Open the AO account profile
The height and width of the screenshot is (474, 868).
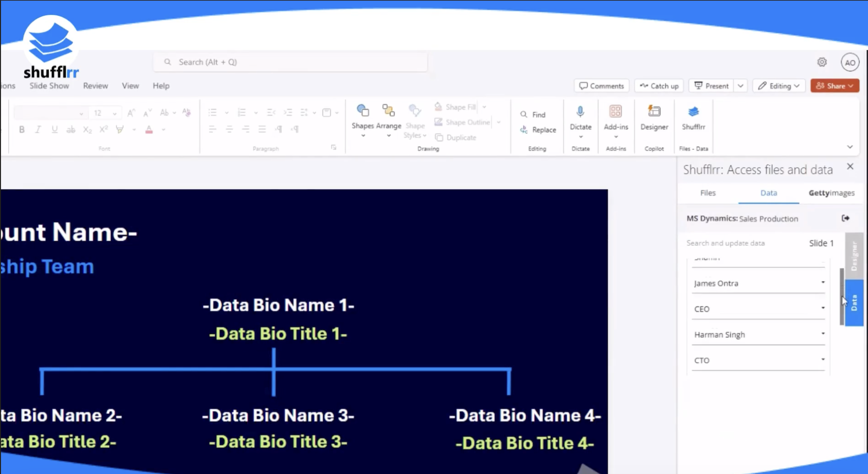(850, 62)
